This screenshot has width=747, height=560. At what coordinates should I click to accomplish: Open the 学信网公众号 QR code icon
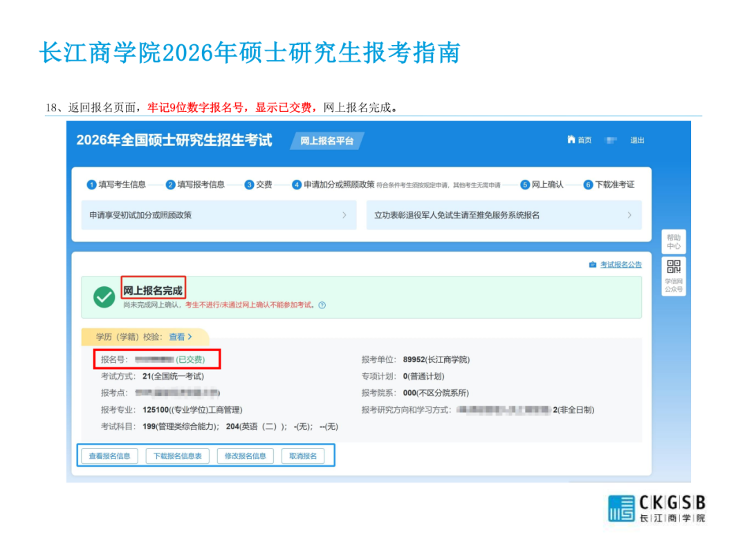(673, 268)
